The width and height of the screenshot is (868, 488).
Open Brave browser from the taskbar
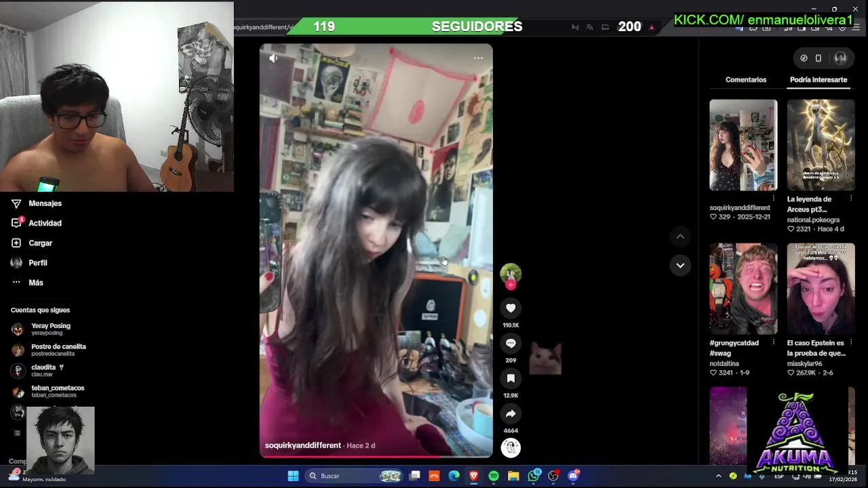coord(474,476)
